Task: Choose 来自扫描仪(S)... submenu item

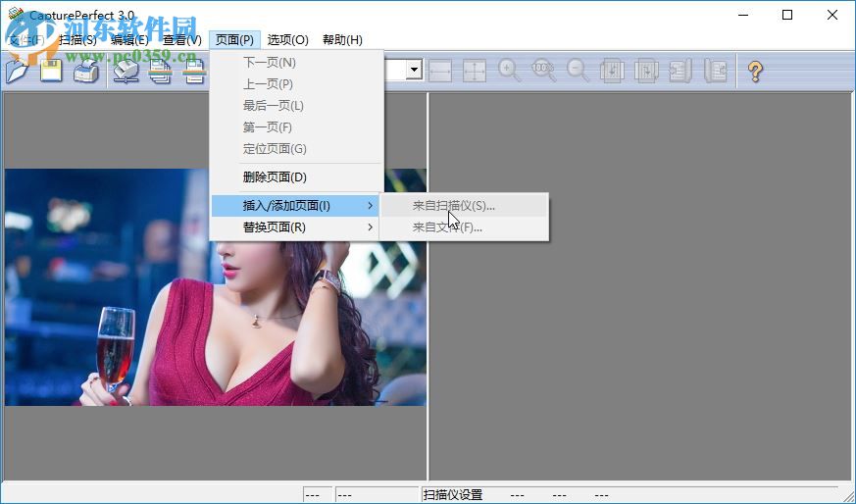Action: click(464, 206)
